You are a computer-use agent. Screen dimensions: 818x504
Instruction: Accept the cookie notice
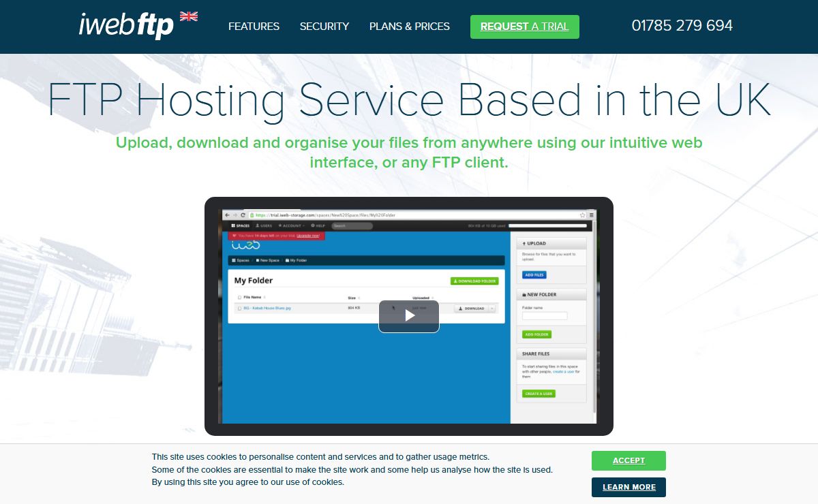click(x=628, y=460)
